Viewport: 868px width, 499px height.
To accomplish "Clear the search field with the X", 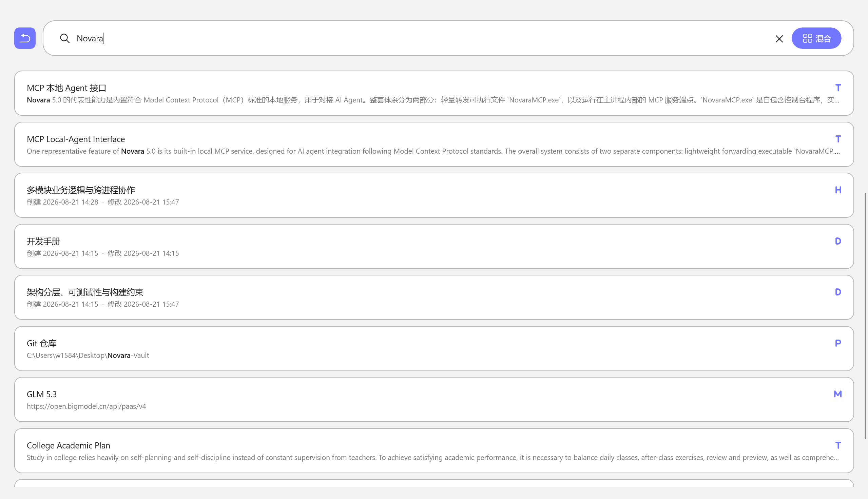I will 779,39.
